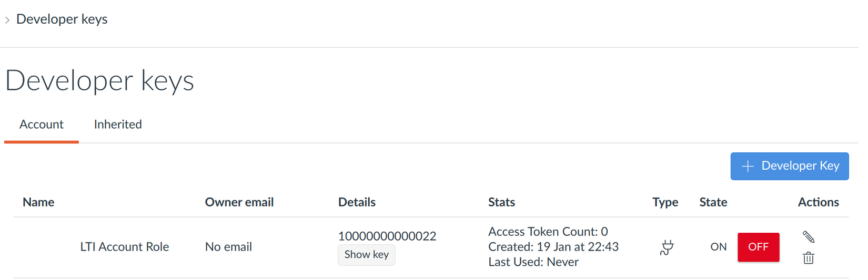
Task: Reveal the secret with Show key
Action: [x=366, y=255]
